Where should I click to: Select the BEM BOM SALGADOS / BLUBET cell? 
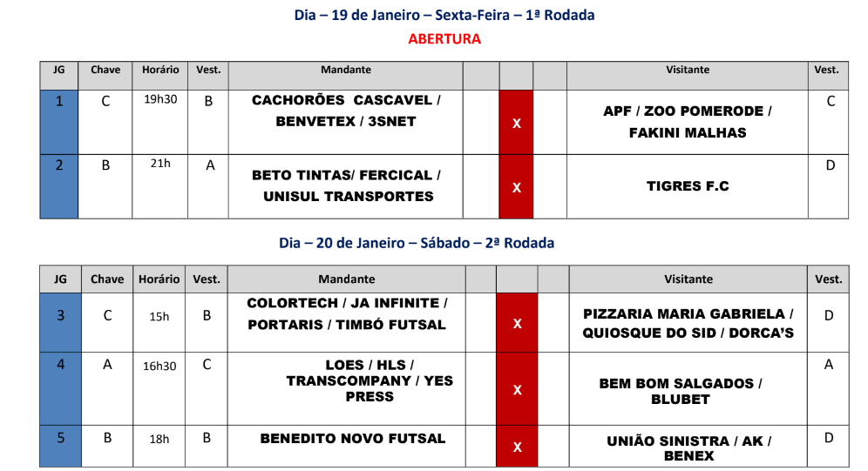681,391
